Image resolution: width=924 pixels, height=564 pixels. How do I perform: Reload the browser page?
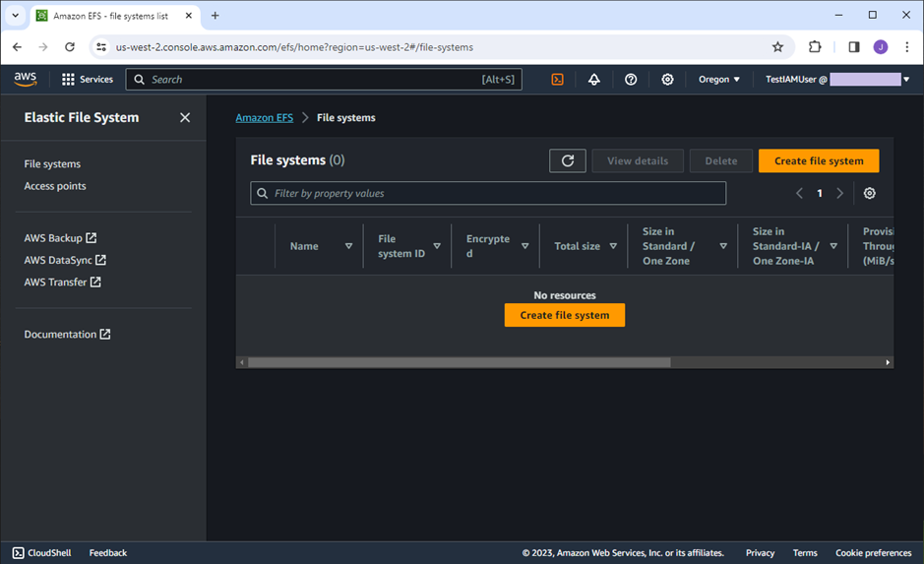pyautogui.click(x=70, y=47)
